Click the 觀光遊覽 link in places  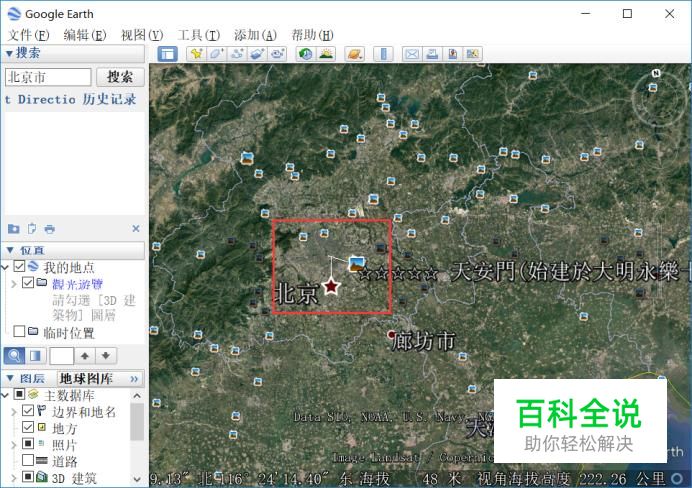coord(77,284)
